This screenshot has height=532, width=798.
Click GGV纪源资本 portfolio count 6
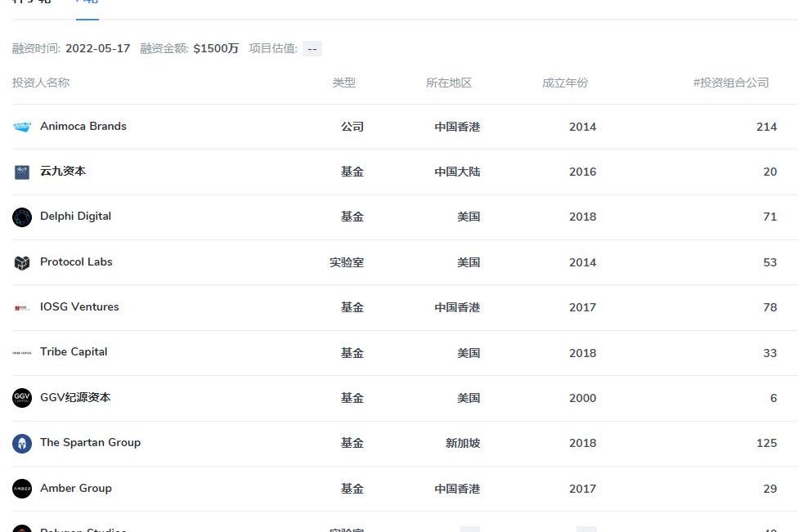click(773, 398)
